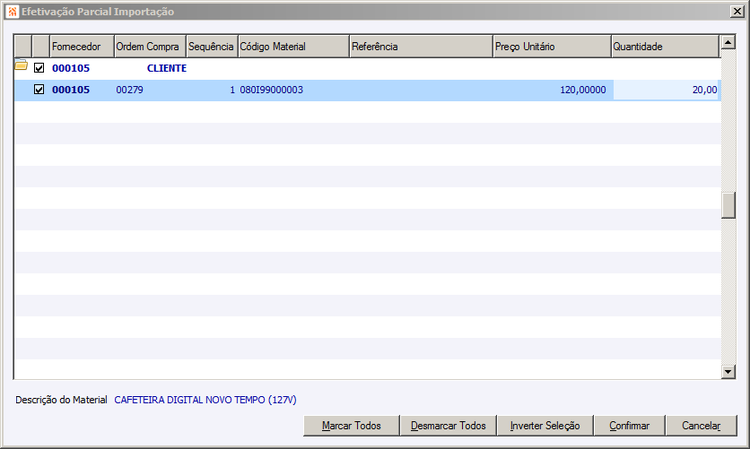Click scrollbar up arrow of the grid
Image resolution: width=750 pixels, height=449 pixels.
pos(728,42)
